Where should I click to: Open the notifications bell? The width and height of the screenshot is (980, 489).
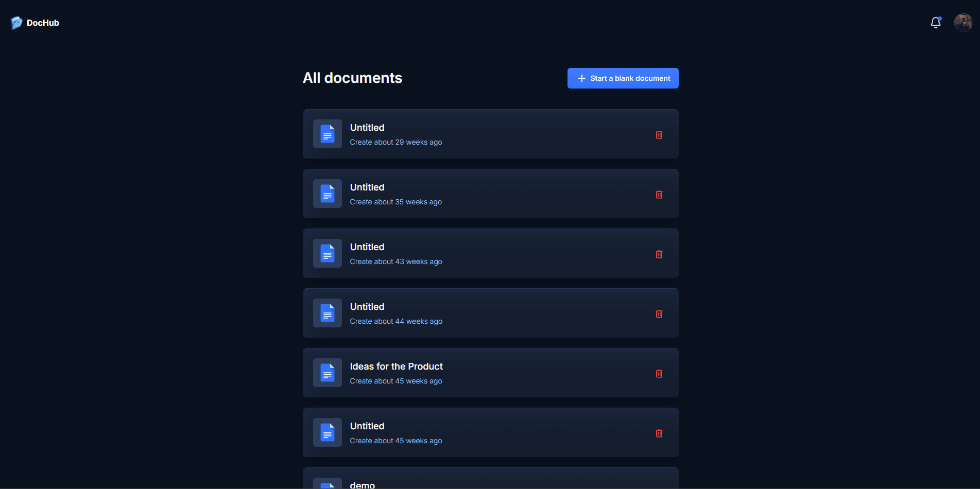pyautogui.click(x=935, y=23)
